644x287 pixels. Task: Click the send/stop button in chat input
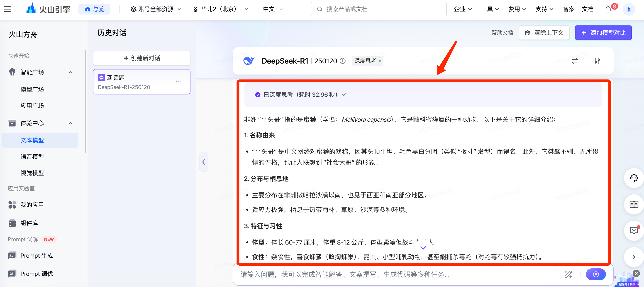595,274
